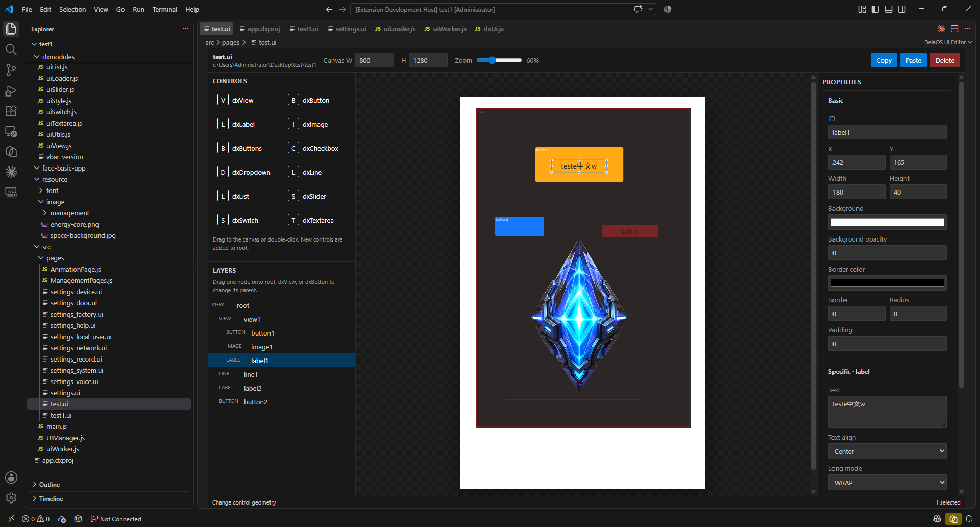Click the ID input field label1
The image size is (980, 527).
[887, 132]
